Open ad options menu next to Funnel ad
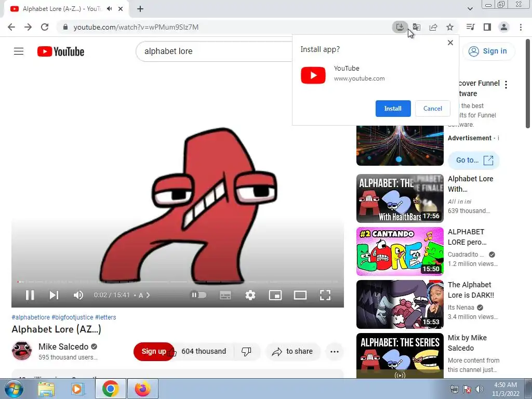Image resolution: width=532 pixels, height=399 pixels. (x=506, y=85)
